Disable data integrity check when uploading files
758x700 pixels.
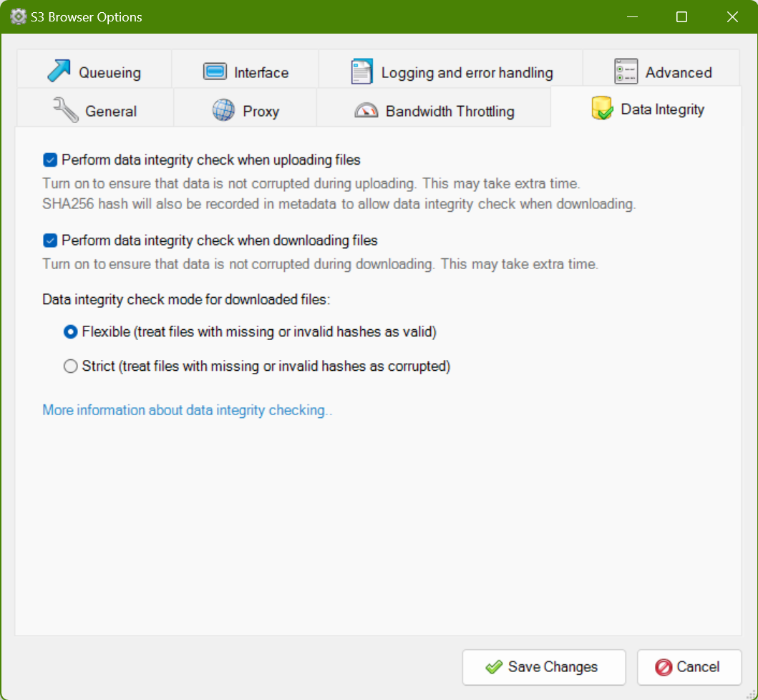pos(49,160)
